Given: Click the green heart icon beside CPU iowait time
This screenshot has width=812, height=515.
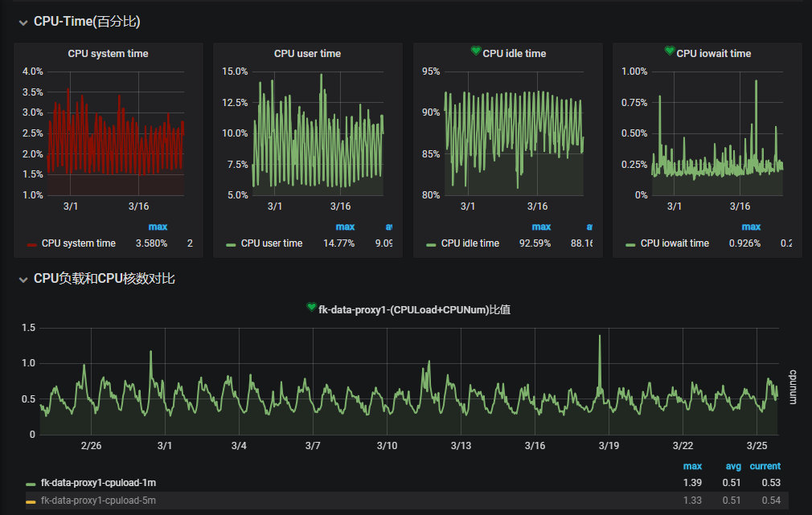Looking at the screenshot, I should click(x=670, y=52).
